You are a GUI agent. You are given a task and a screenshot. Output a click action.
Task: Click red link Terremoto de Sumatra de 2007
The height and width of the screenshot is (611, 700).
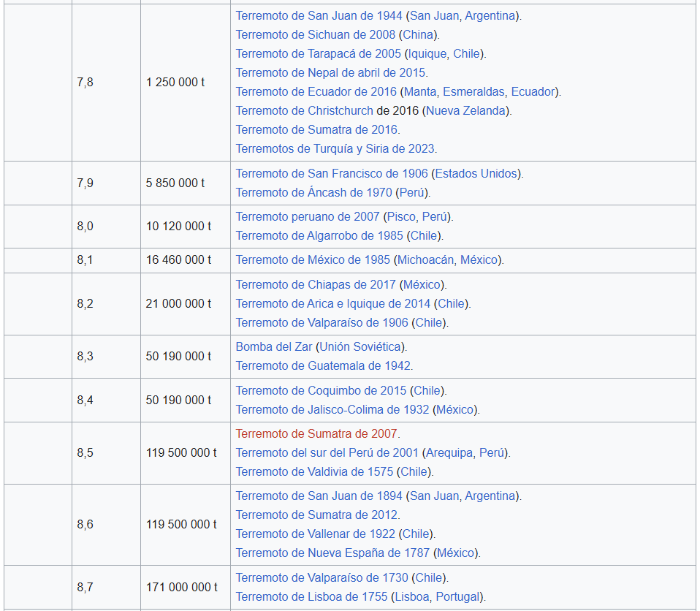tap(316, 433)
